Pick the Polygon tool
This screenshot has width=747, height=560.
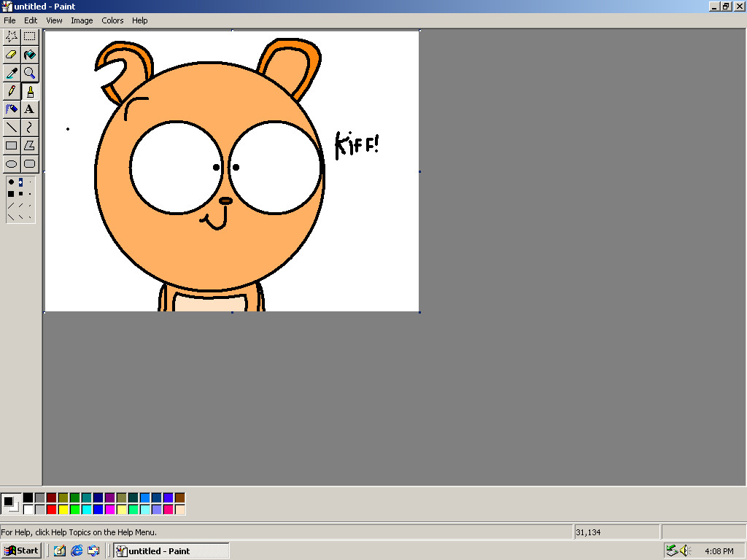(29, 145)
